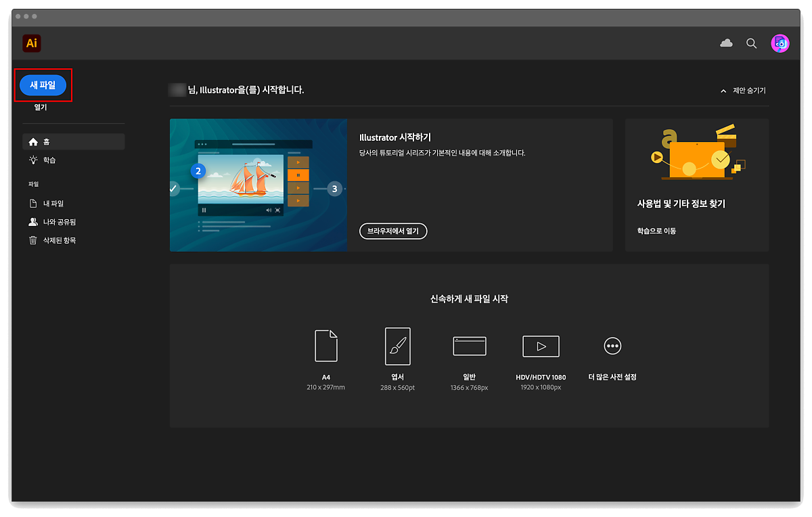
Task: Select the A4 document preset icon
Action: pos(325,346)
